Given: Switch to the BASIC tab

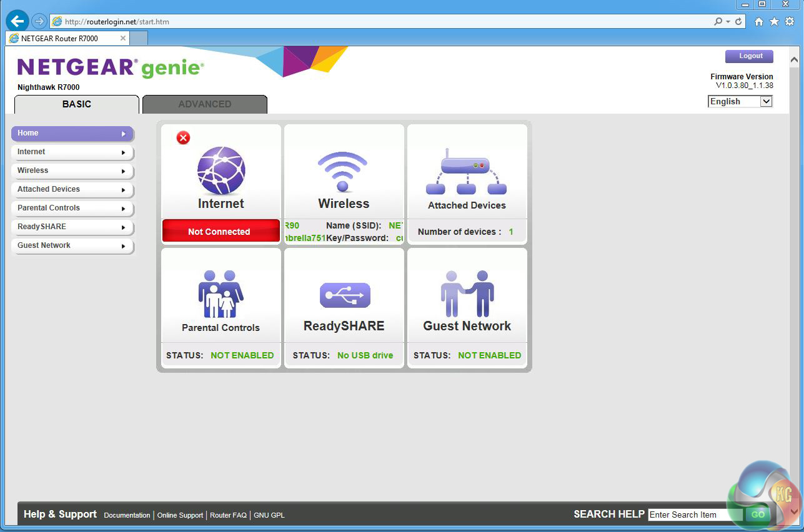Looking at the screenshot, I should [77, 104].
